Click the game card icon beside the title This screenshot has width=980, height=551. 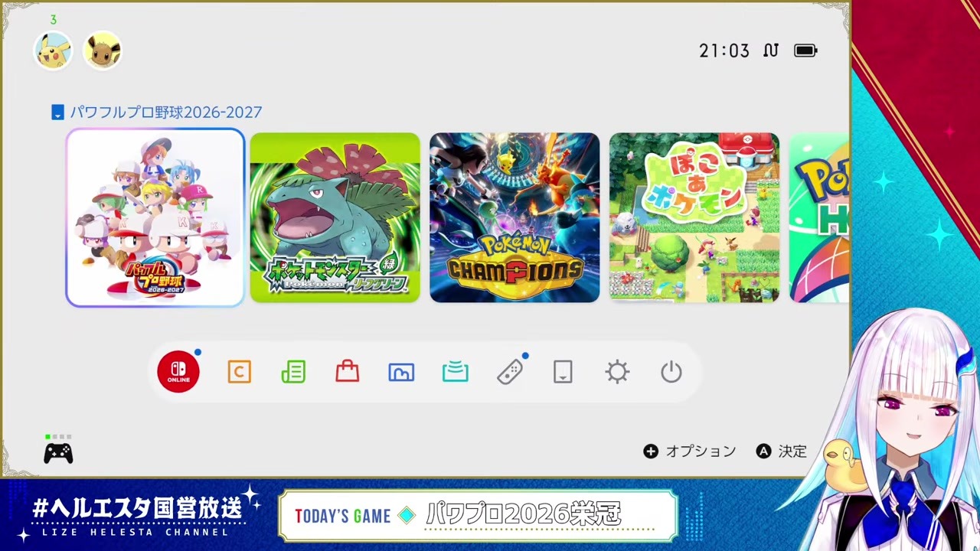pos(57,112)
